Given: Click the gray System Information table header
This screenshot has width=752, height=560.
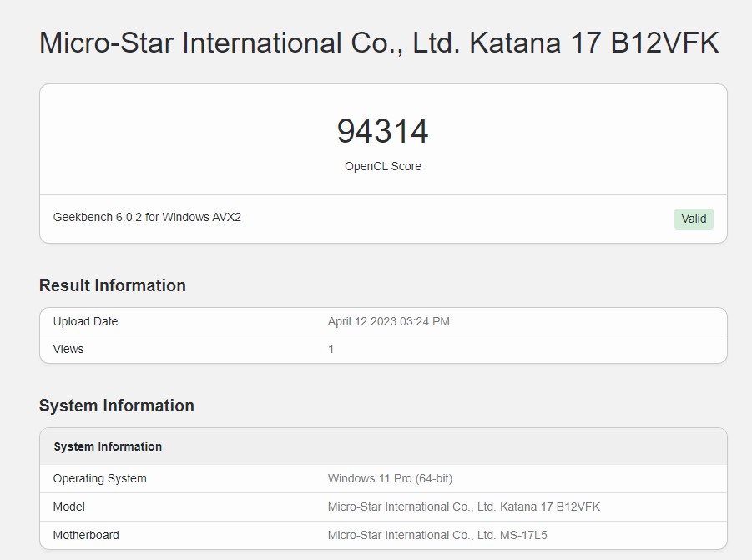Looking at the screenshot, I should coord(108,446).
